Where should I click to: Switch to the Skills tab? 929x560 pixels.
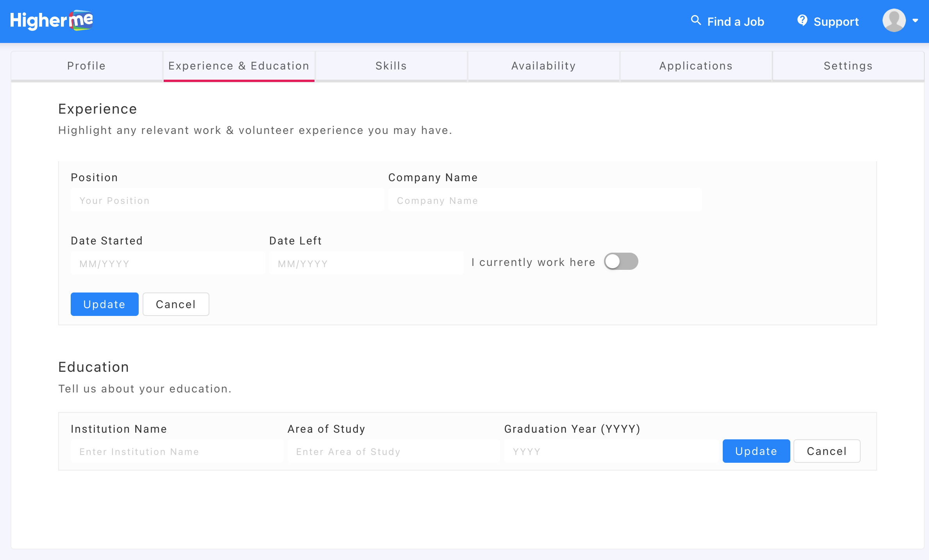391,66
